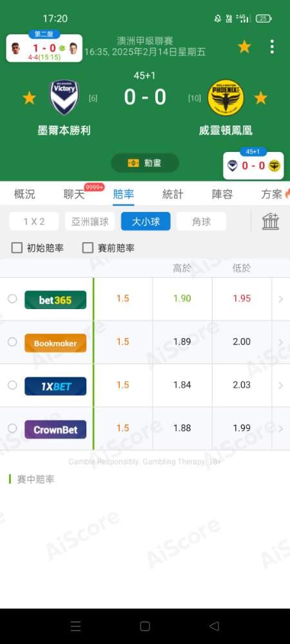Favorite the Wellington Phoenix team star

click(260, 98)
